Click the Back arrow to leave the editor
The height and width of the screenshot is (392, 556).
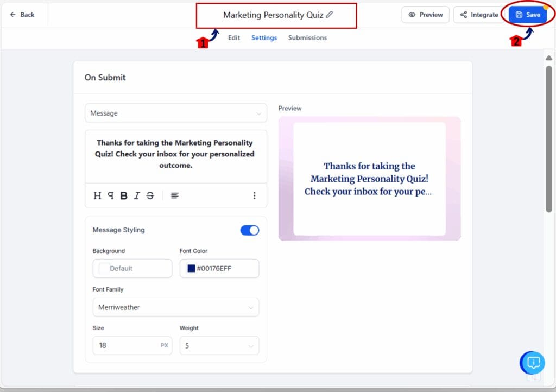(22, 15)
